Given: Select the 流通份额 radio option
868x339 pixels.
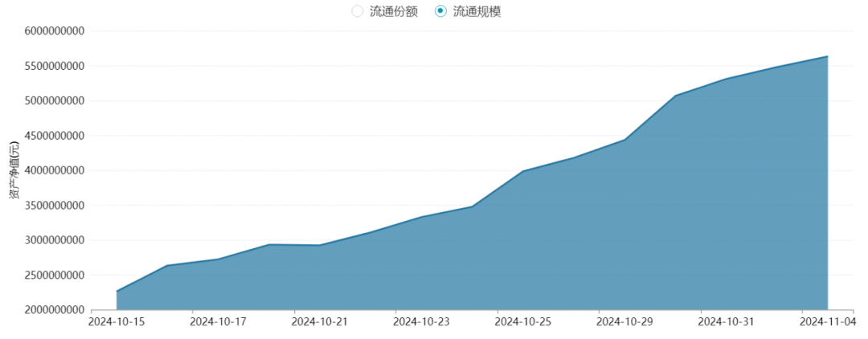Looking at the screenshot, I should coord(358,11).
